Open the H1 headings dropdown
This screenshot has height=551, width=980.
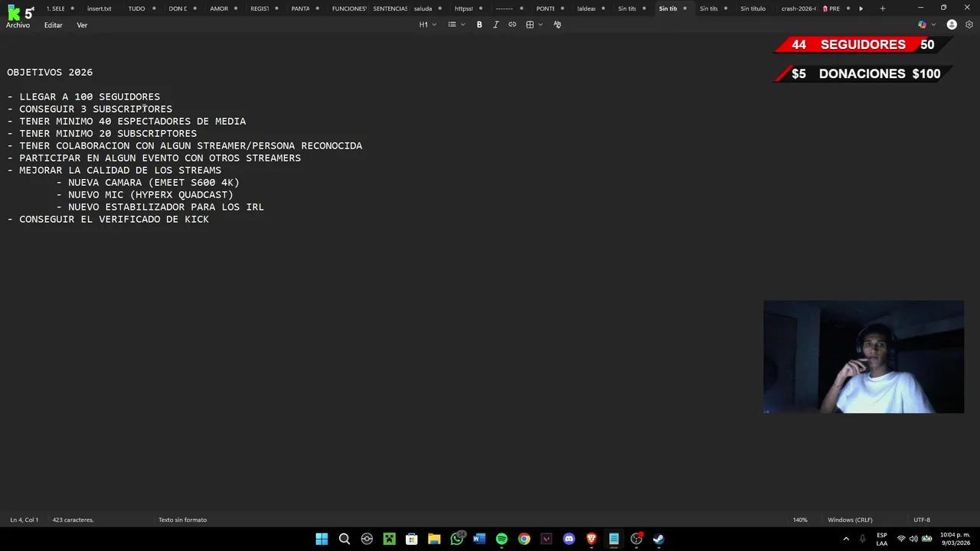[x=427, y=24]
